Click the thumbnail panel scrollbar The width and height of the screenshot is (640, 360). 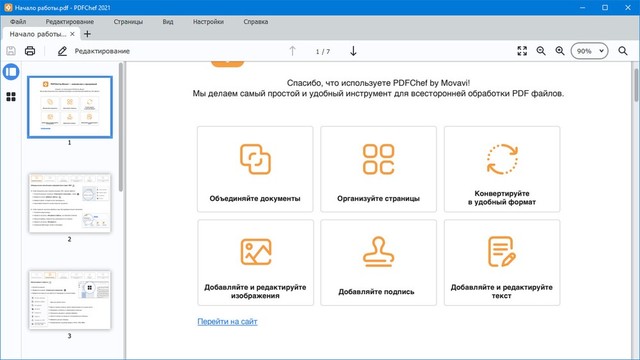[121, 127]
